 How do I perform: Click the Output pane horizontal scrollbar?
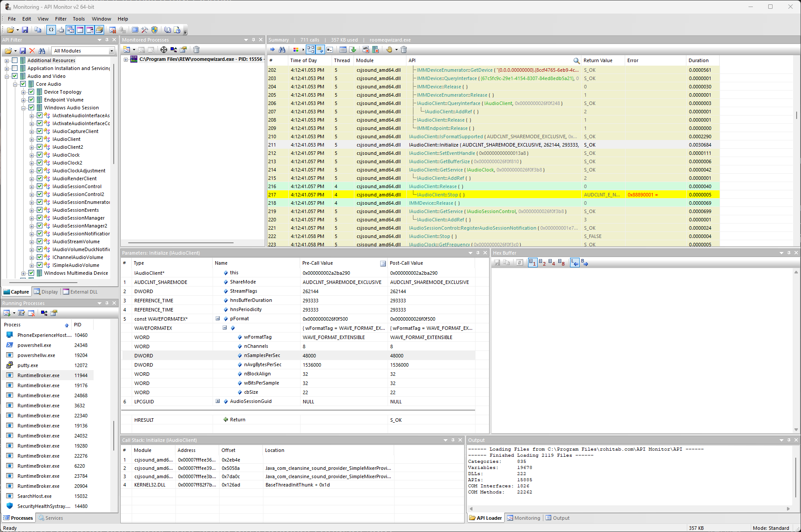(x=630, y=509)
